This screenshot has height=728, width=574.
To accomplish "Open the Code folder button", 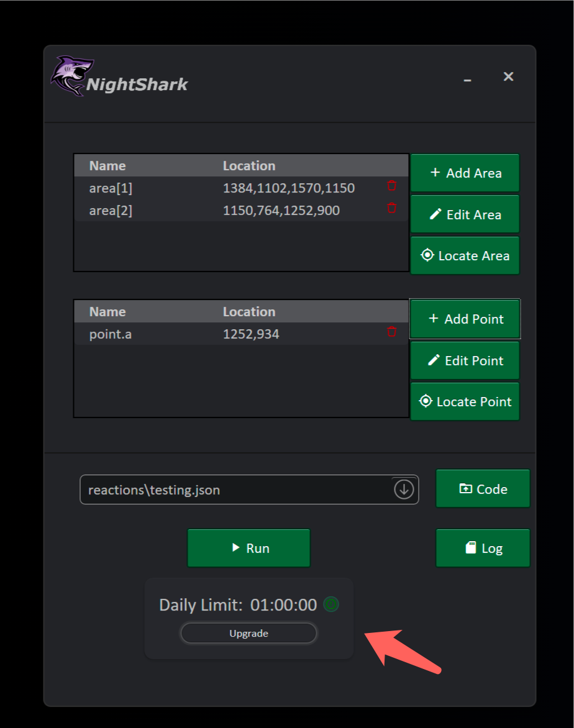I will point(483,489).
